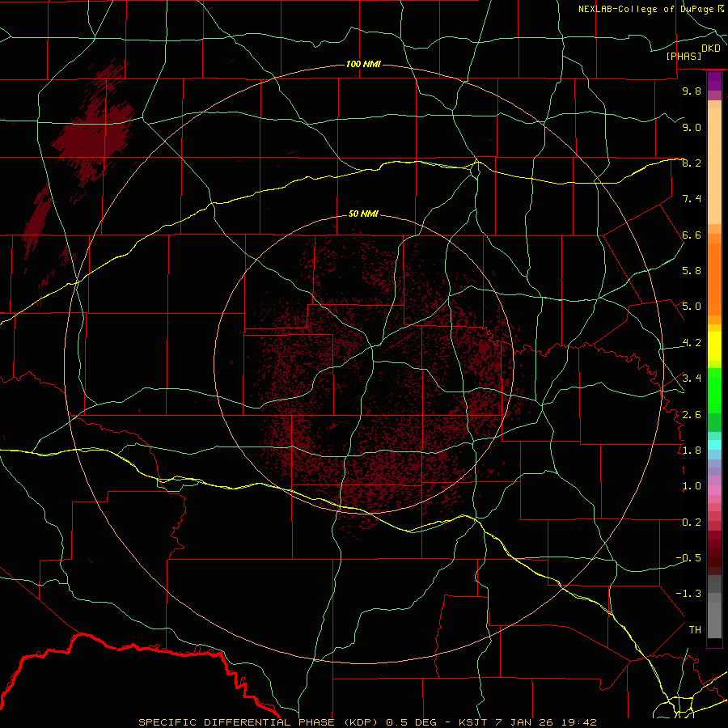
Task: Click the 0.2 scale label
Action: pyautogui.click(x=692, y=523)
